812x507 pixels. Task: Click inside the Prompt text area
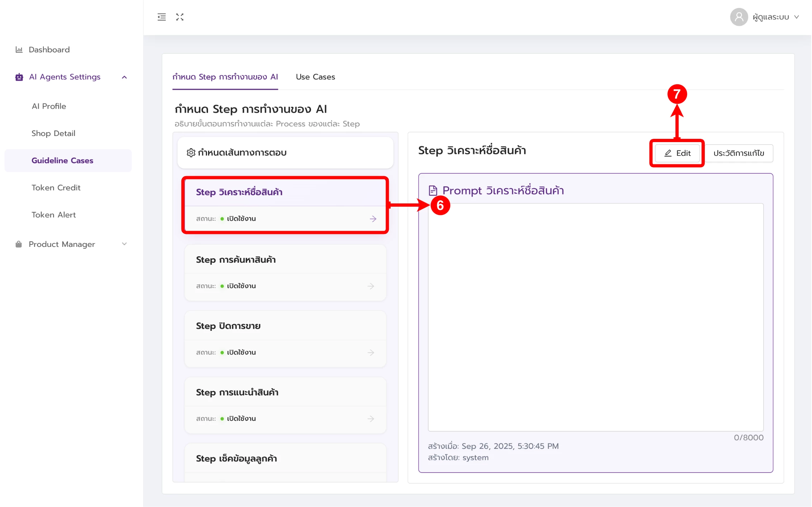[x=595, y=317]
